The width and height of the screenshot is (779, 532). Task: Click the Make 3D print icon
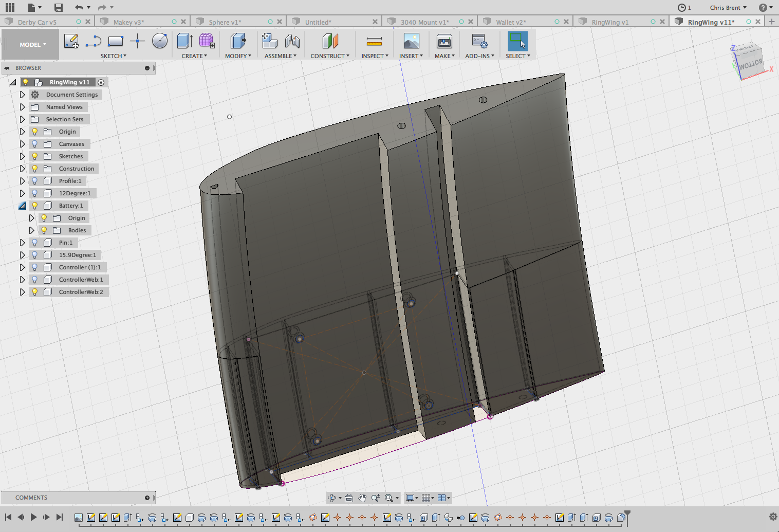(444, 41)
